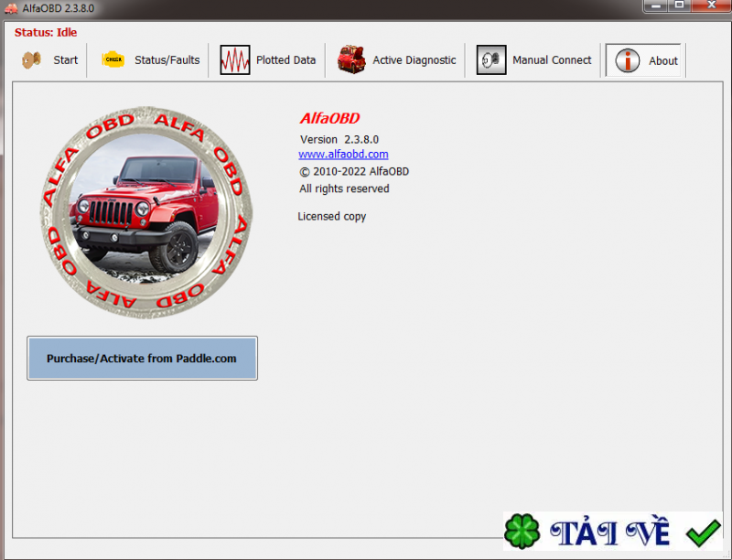Click the Licensed copy text
This screenshot has height=560, width=732.
pos(331,216)
